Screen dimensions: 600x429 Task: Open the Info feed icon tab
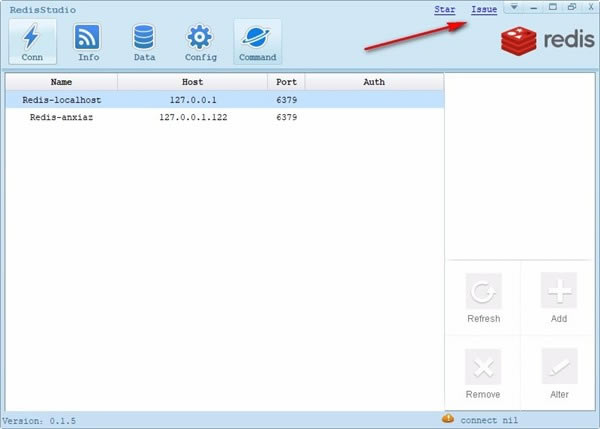pos(88,42)
